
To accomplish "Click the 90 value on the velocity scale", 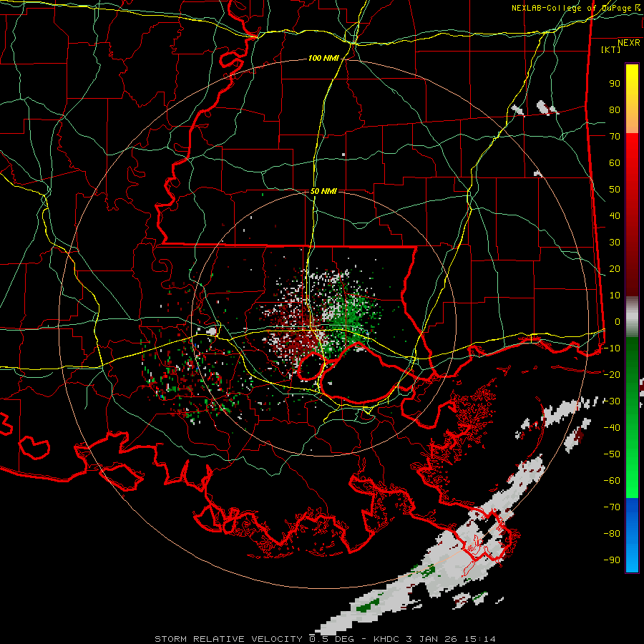I will tap(615, 84).
